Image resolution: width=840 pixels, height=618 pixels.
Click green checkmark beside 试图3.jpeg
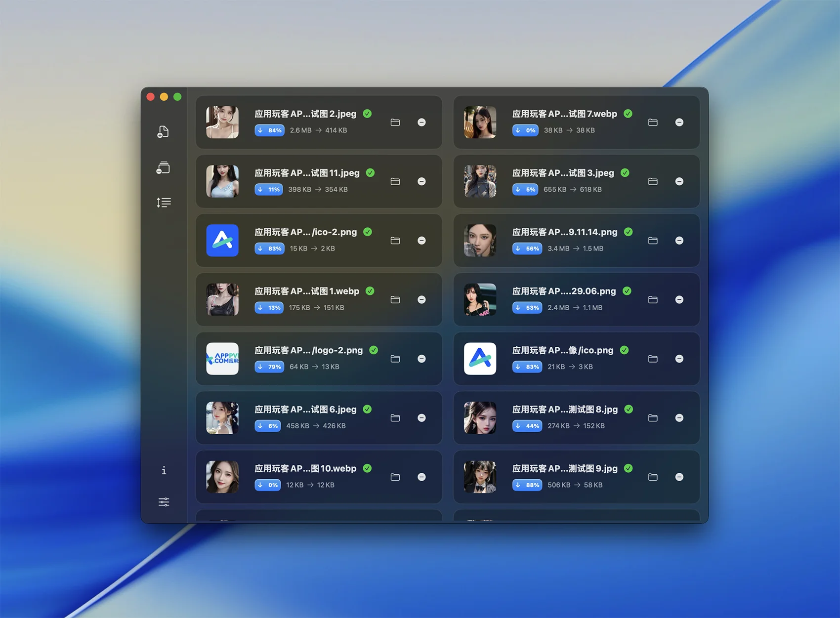[625, 173]
